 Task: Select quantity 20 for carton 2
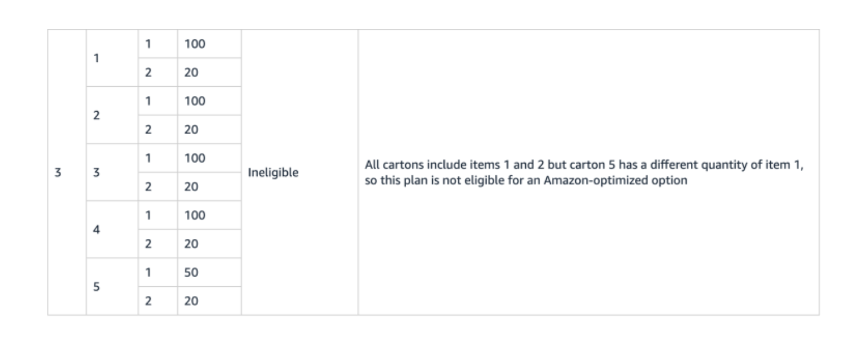(192, 130)
